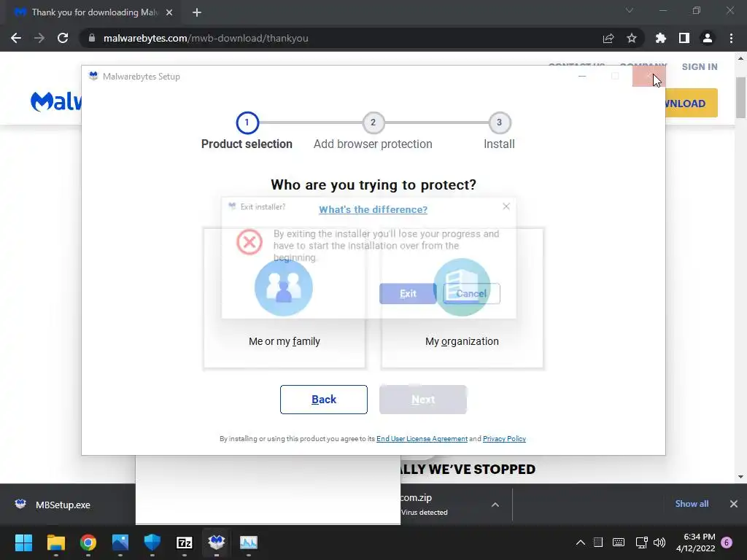Click the site lock icon in address bar
Image resolution: width=747 pixels, height=560 pixels.
click(92, 38)
